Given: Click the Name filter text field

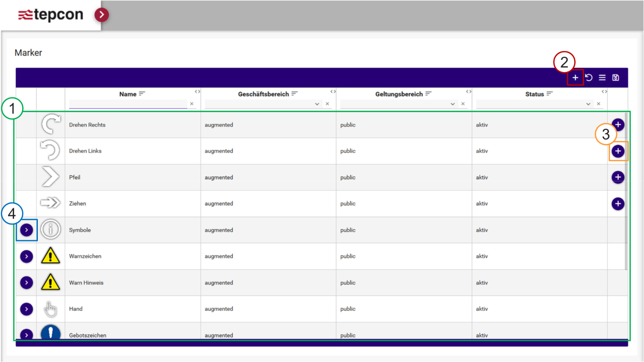Looking at the screenshot, I should (x=128, y=104).
